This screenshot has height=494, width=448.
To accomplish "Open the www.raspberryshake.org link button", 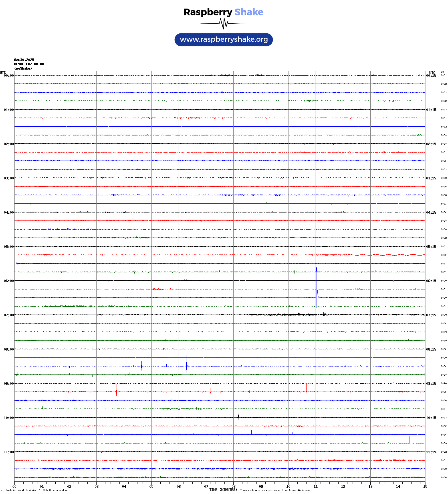I will point(224,40).
